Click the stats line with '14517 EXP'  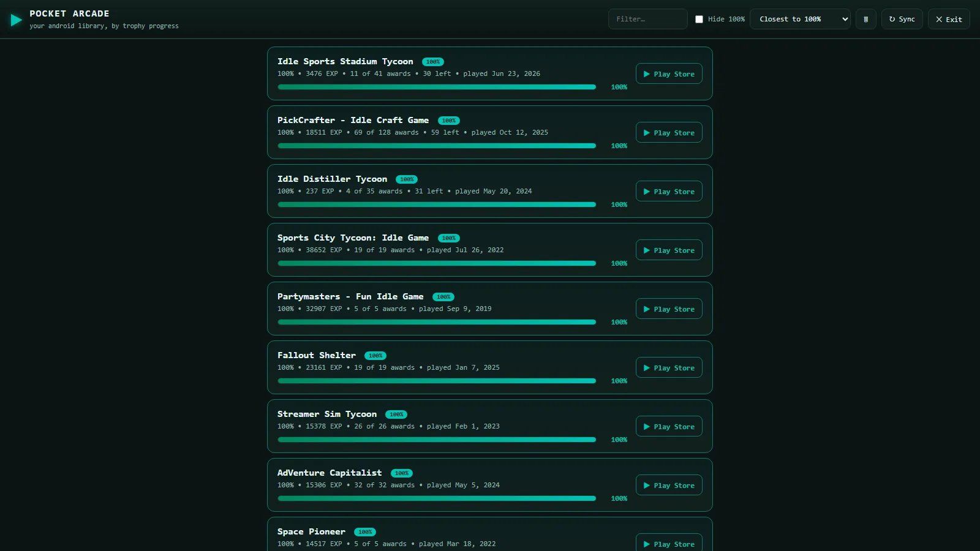click(386, 544)
